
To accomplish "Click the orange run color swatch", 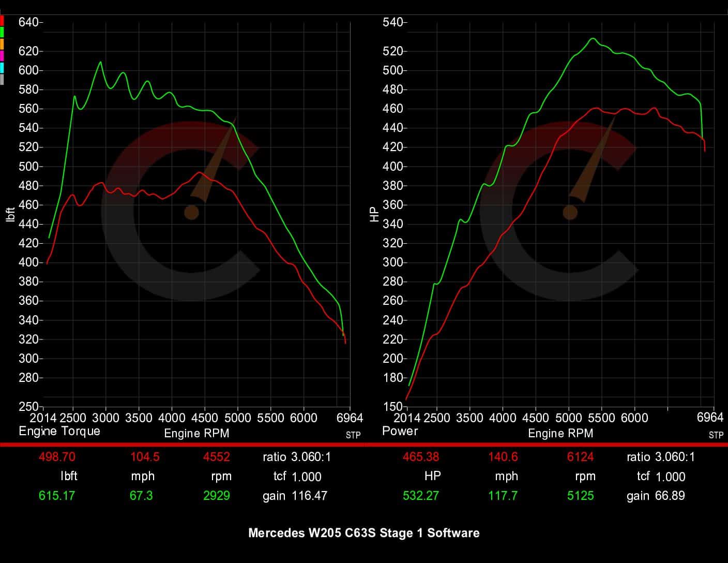I will [x=2, y=44].
